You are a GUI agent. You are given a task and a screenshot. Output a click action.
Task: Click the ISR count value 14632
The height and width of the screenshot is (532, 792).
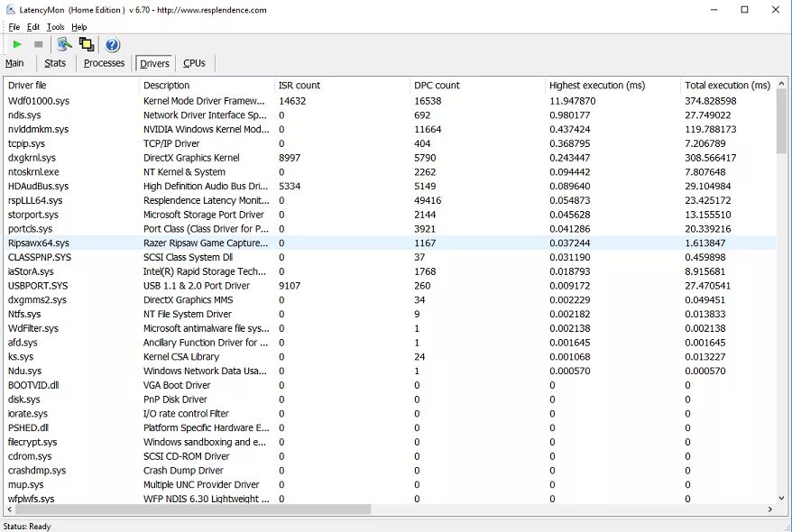[292, 101]
